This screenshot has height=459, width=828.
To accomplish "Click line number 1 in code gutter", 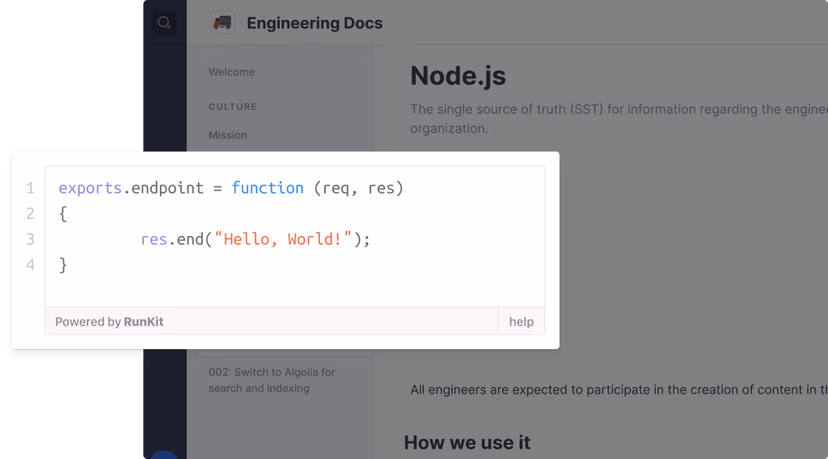I will [30, 188].
